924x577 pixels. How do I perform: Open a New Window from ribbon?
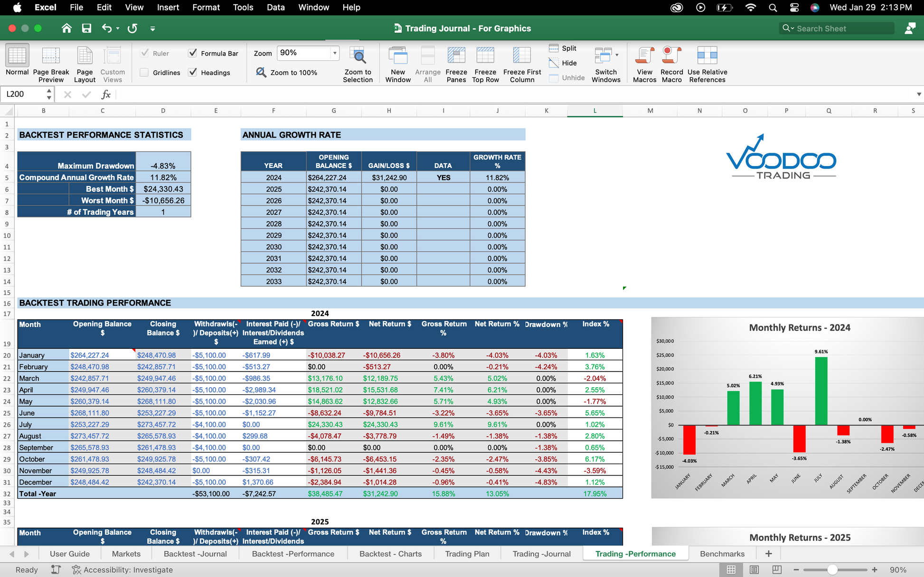click(398, 56)
